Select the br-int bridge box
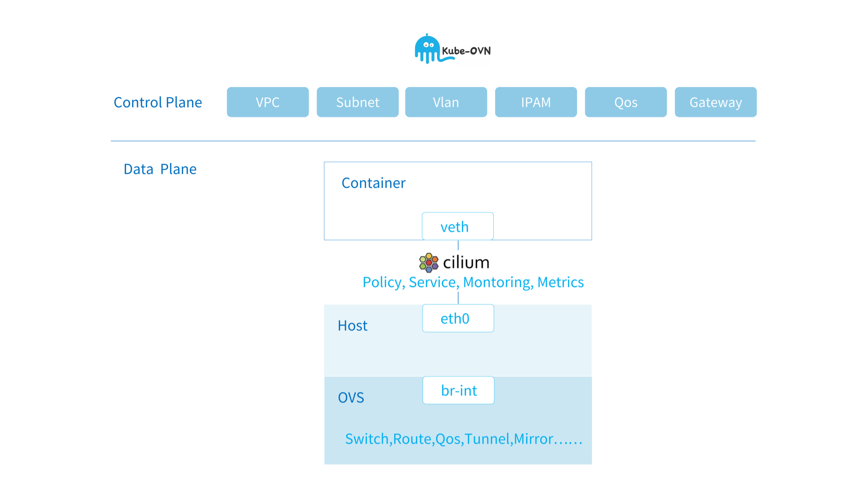Screen dimensions: 868x490 pyautogui.click(x=458, y=390)
